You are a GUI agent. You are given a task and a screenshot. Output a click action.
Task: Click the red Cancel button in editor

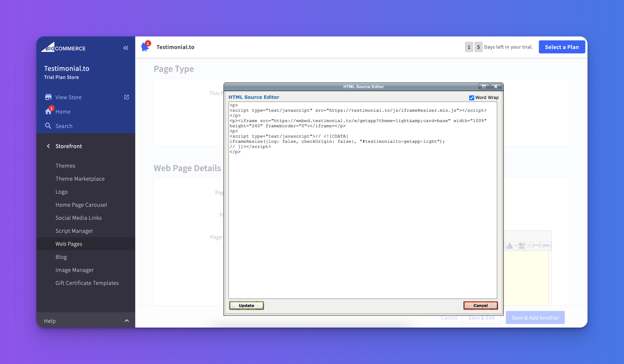pyautogui.click(x=480, y=305)
